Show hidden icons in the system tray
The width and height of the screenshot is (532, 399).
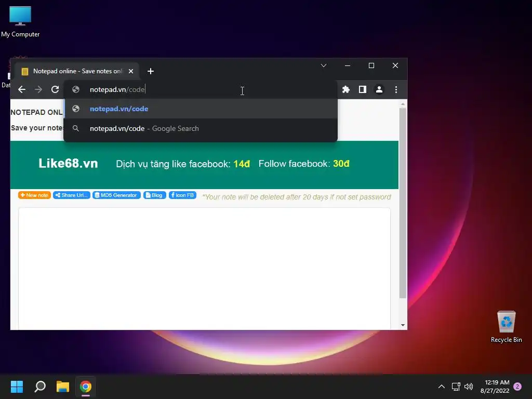[442, 387]
